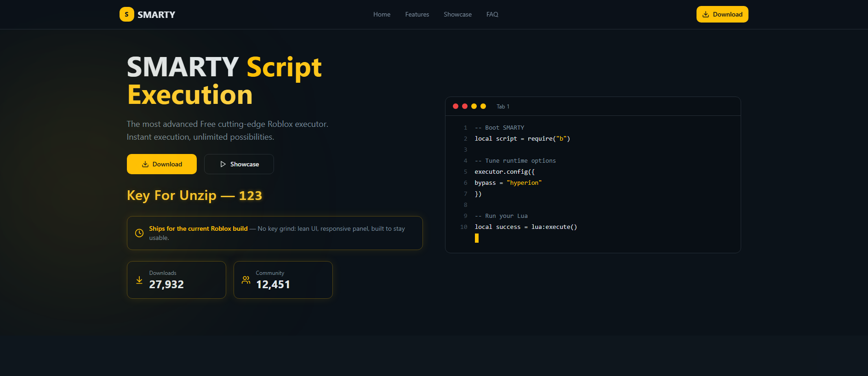Click the Community count 12,451
Image resolution: width=868 pixels, height=376 pixels.
coord(273,285)
